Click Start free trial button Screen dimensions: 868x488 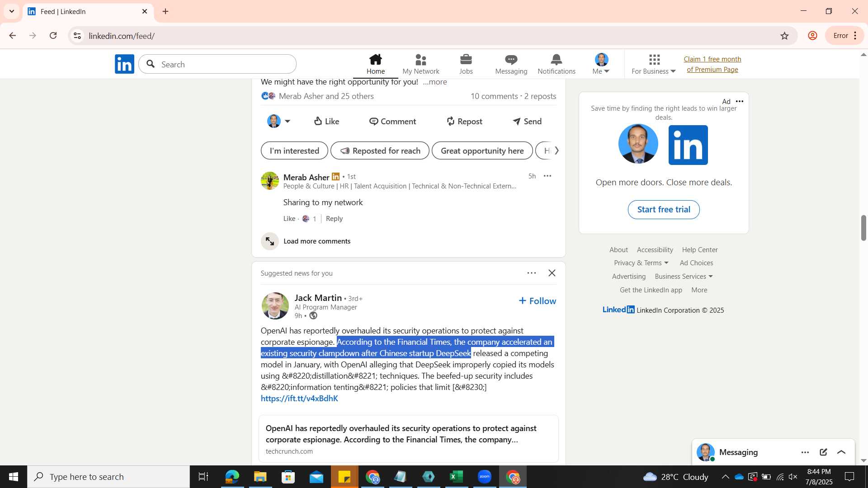664,210
